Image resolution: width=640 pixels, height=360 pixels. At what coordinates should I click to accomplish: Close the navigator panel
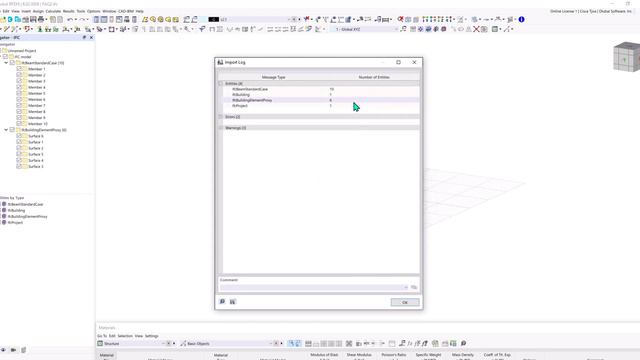(x=91, y=37)
